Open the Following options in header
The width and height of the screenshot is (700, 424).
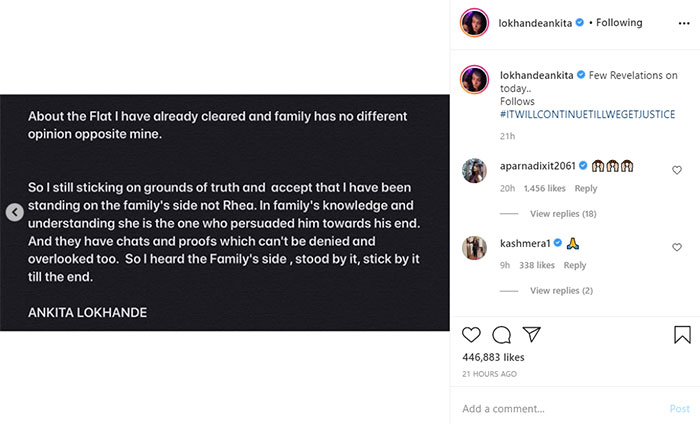[x=619, y=23]
